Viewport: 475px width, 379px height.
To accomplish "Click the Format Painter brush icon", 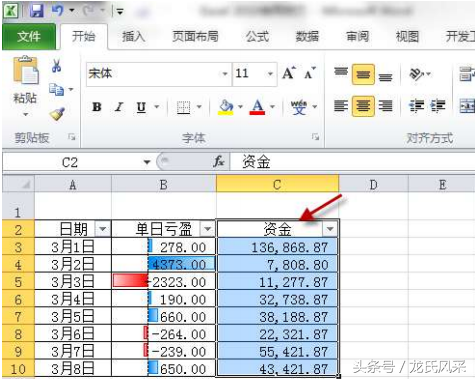I will [x=57, y=114].
